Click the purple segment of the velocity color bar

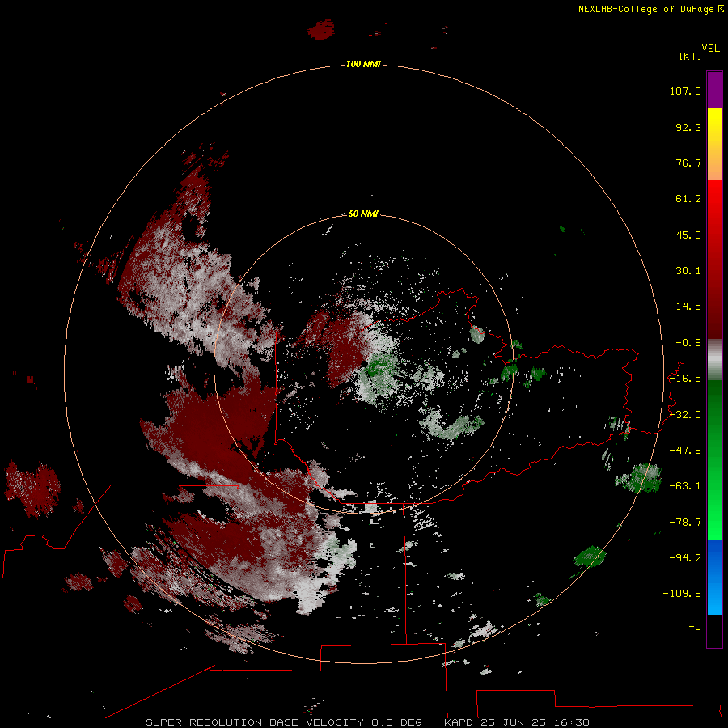coord(714,90)
